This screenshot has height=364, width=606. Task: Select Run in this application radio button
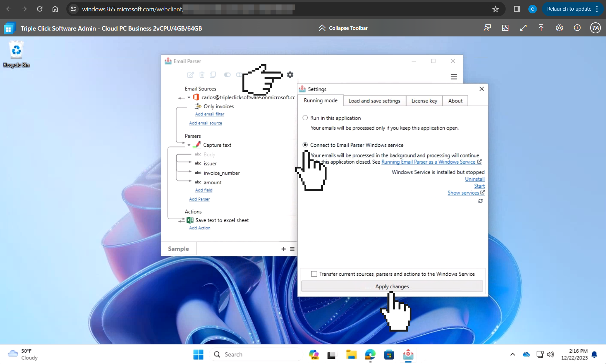[305, 118]
